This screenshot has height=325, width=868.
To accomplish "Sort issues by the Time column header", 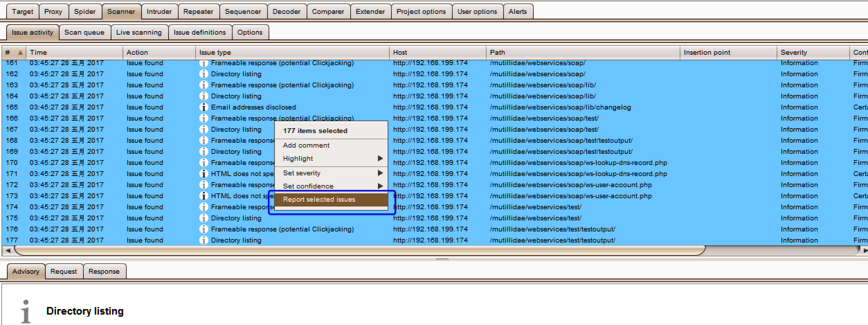I will click(74, 52).
